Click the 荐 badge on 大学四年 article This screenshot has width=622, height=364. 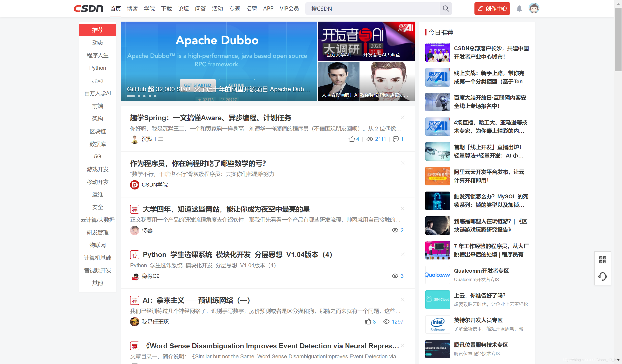click(x=135, y=209)
